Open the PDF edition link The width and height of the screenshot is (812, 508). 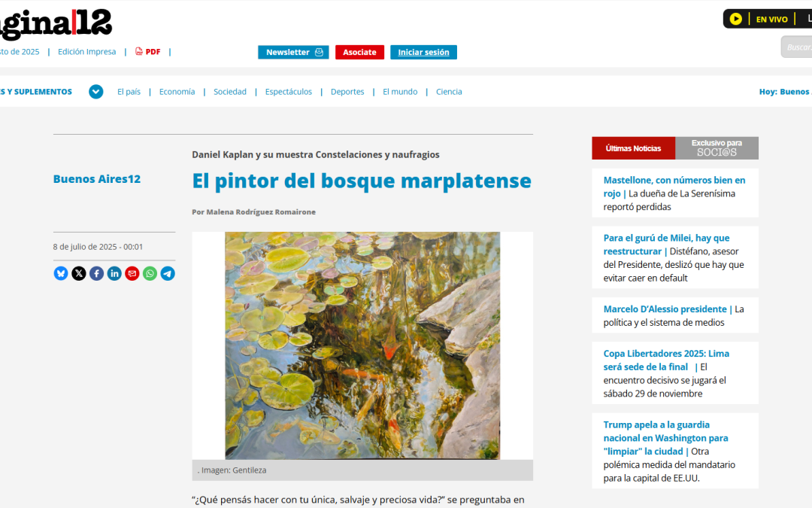pos(148,52)
